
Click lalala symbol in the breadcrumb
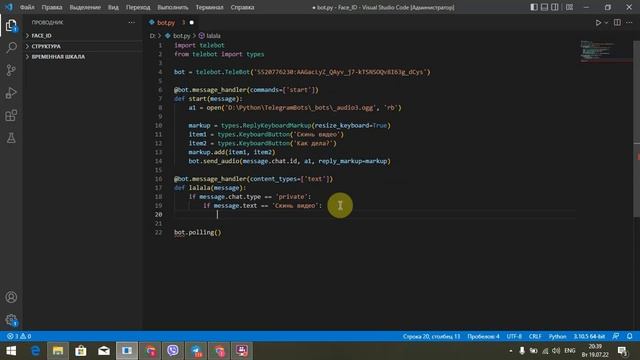[213, 36]
